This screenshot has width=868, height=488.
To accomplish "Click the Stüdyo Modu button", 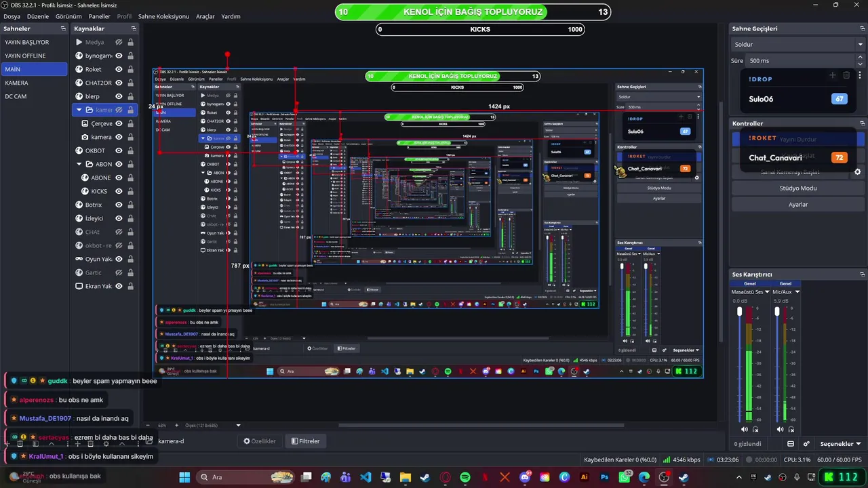I will [797, 188].
